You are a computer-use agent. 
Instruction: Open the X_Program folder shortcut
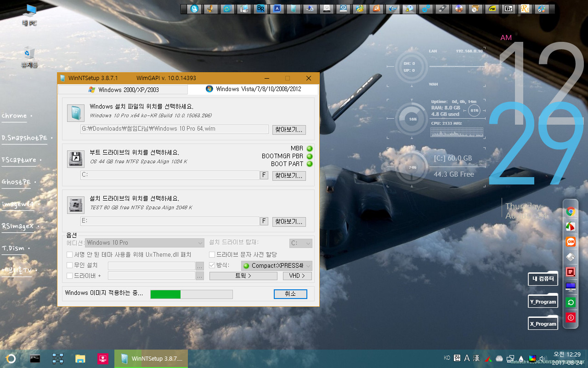(x=543, y=323)
